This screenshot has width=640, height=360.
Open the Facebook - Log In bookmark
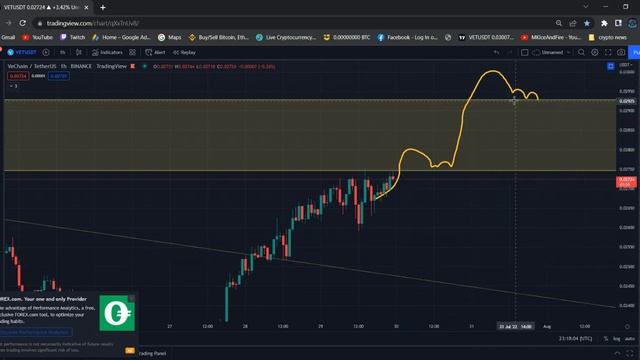[x=407, y=37]
